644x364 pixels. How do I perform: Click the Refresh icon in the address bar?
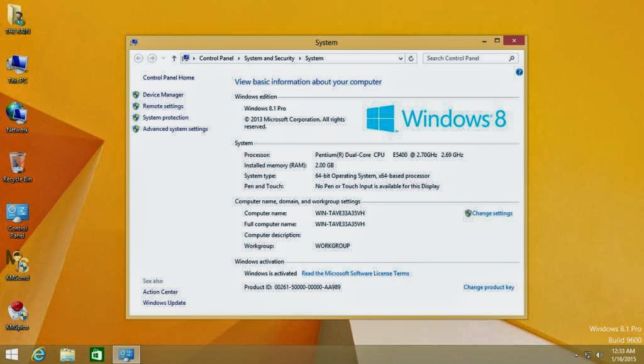pos(411,58)
